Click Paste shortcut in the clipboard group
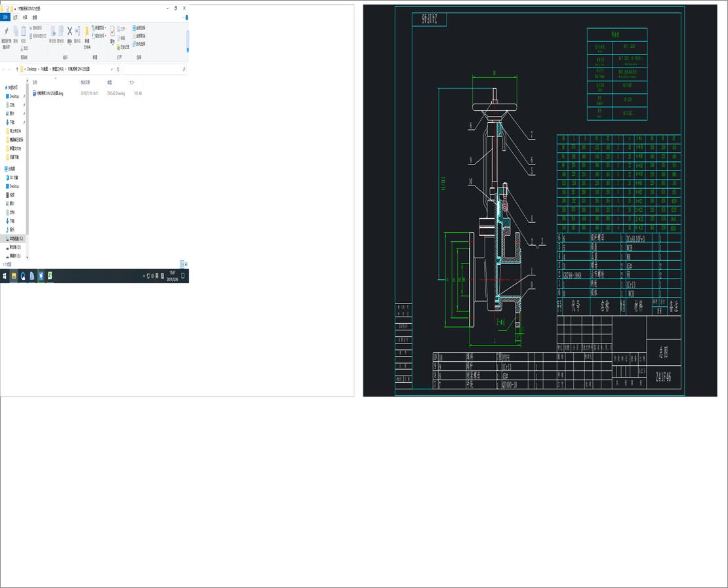This screenshot has height=588, width=728. coord(38,36)
